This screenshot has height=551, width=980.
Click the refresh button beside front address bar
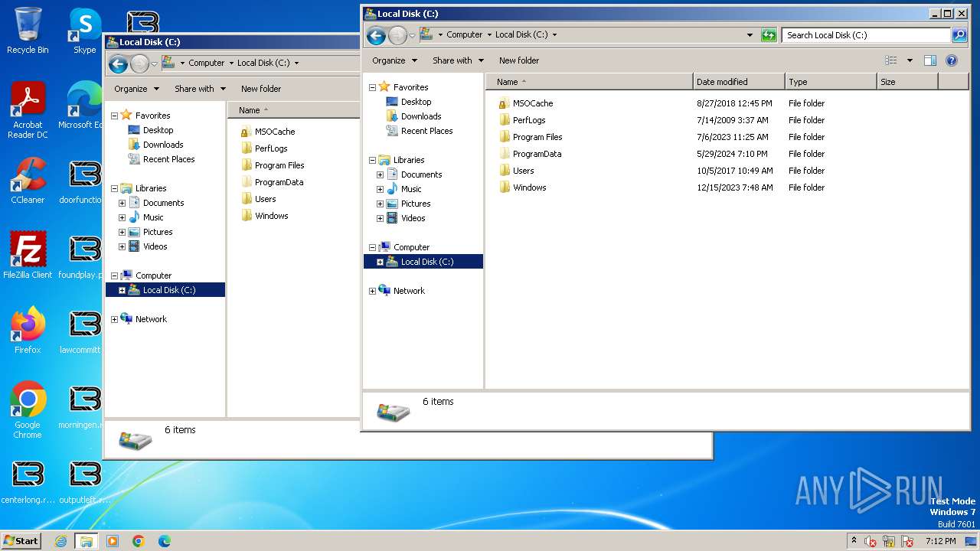769,35
